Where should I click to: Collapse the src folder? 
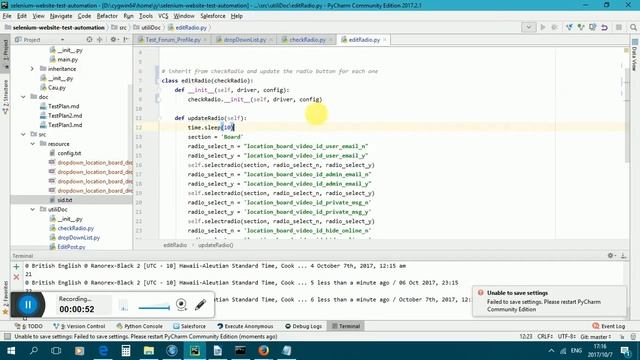tap(23, 134)
